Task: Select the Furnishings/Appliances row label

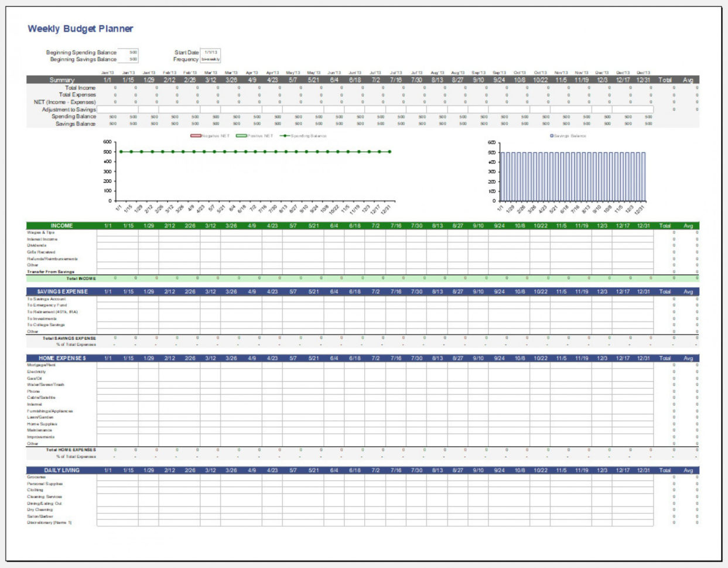Action: (x=50, y=411)
